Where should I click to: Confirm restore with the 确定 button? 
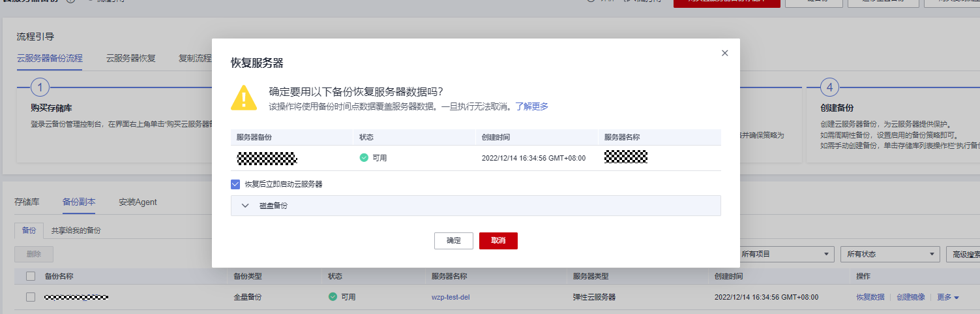[x=454, y=240]
